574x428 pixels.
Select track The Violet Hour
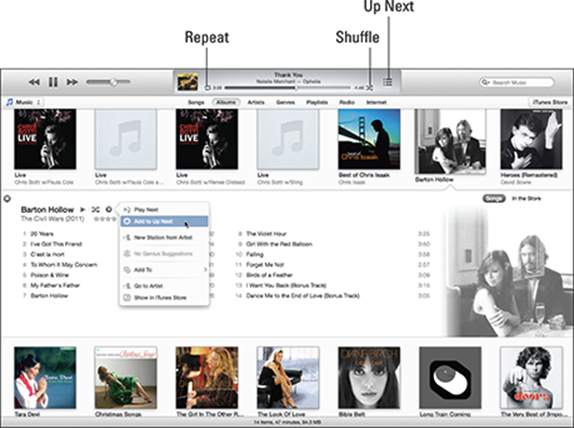pos(266,234)
